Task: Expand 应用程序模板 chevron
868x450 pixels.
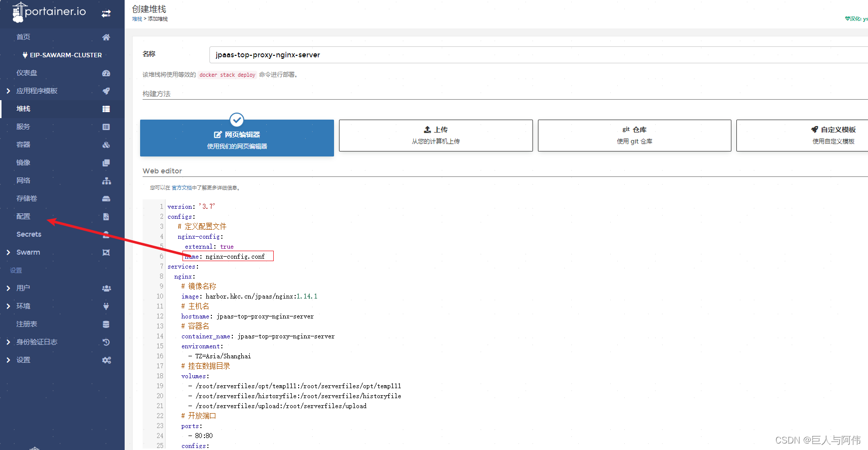Action: pyautogui.click(x=8, y=91)
